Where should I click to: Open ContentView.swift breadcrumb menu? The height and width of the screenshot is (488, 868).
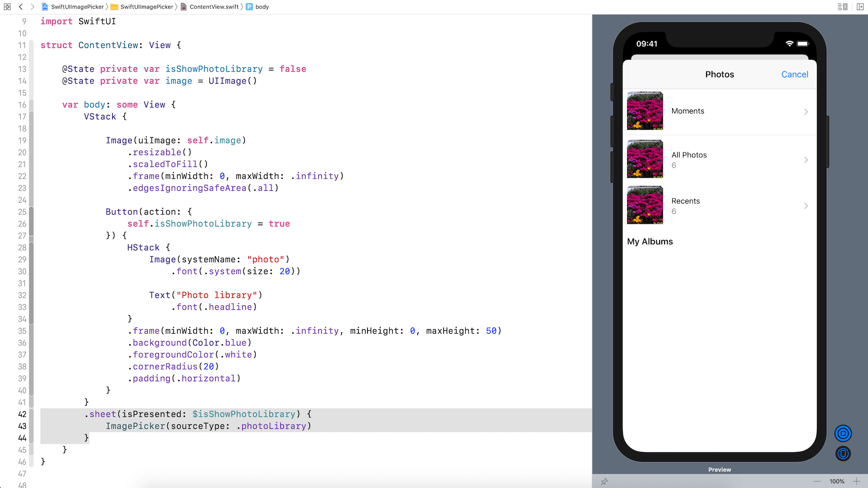pos(213,7)
